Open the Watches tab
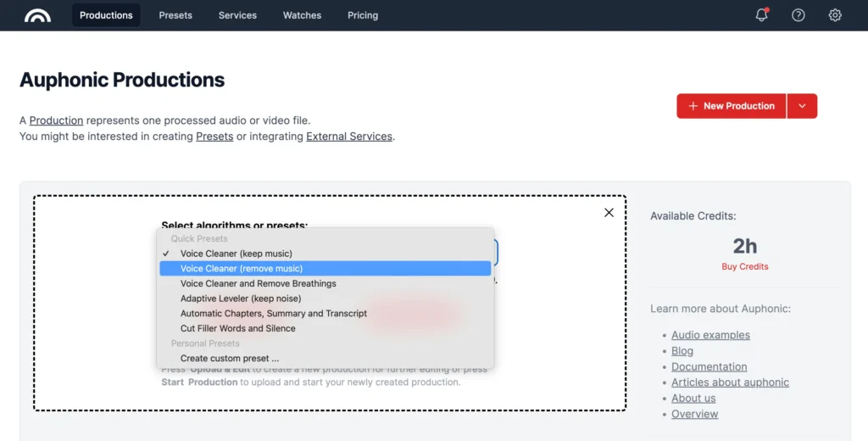 pos(302,15)
